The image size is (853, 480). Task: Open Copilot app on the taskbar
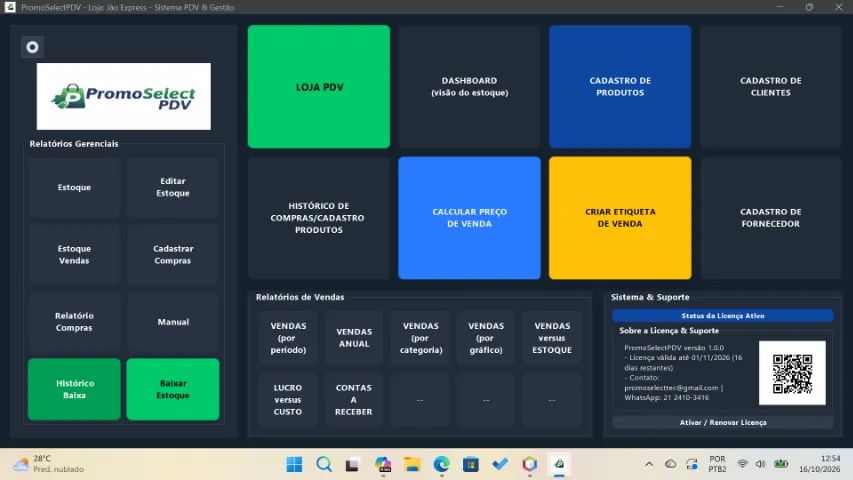click(x=383, y=464)
